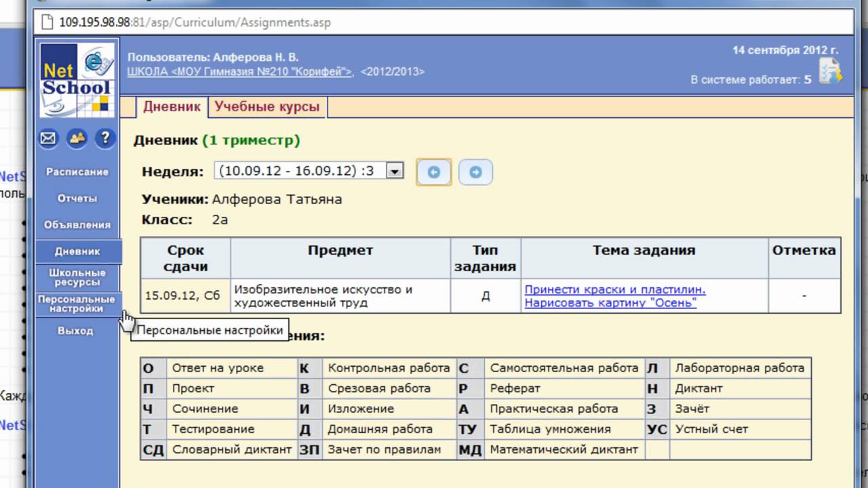Screen dimensions: 868x488
Task: Click legend entry Контрольная работа
Action: click(x=389, y=368)
